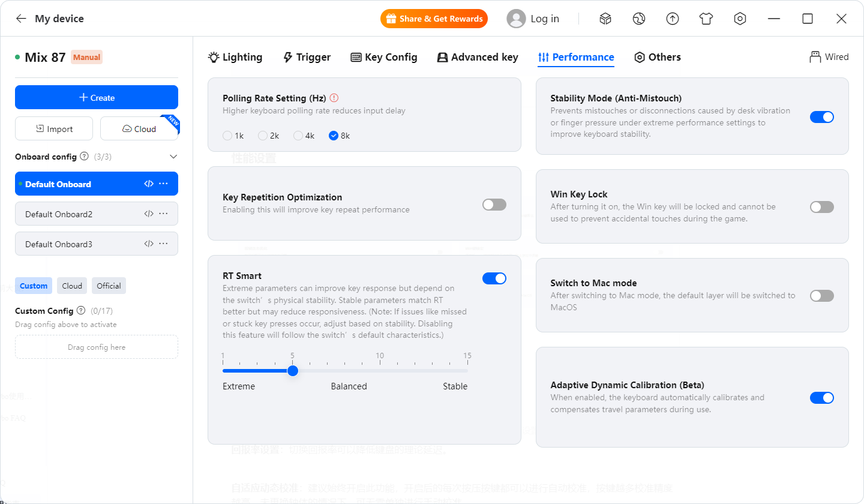
Task: Select the Default Onboard2 profile
Action: tap(97, 214)
